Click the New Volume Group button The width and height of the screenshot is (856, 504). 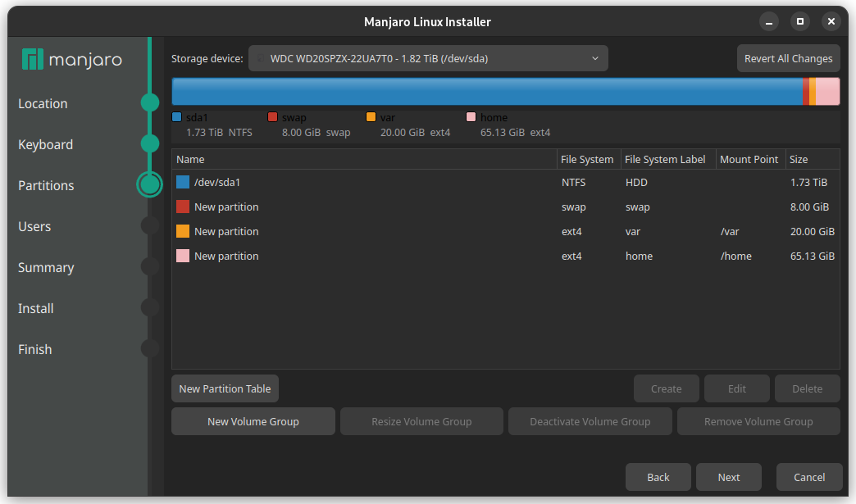[253, 421]
